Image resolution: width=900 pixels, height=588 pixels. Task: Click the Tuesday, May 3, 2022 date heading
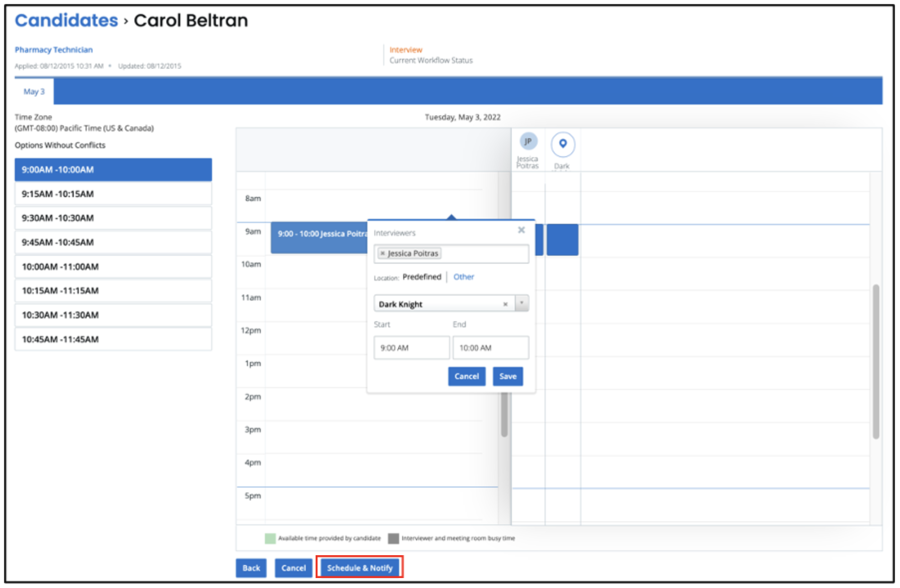(462, 117)
